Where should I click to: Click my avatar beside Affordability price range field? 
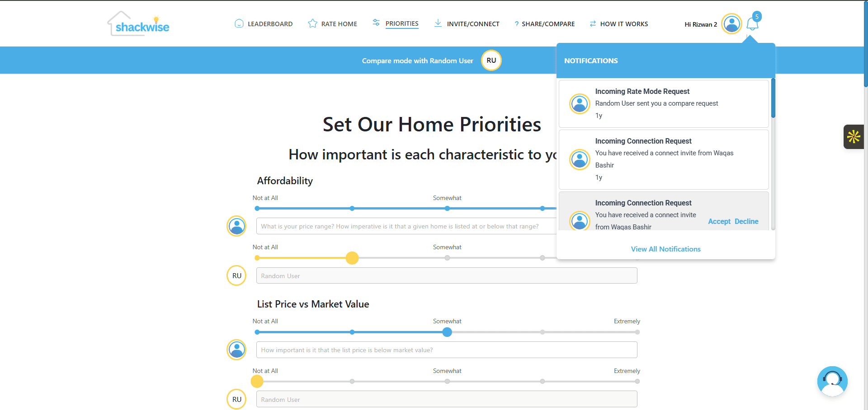click(x=236, y=226)
